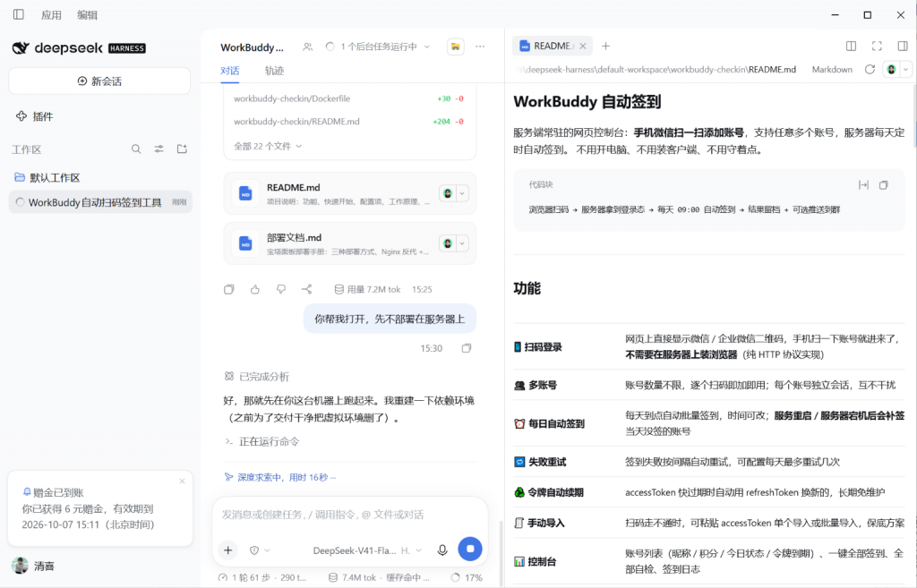The height and width of the screenshot is (588, 917).
Task: Open the H. effort level dropdown
Action: click(411, 550)
